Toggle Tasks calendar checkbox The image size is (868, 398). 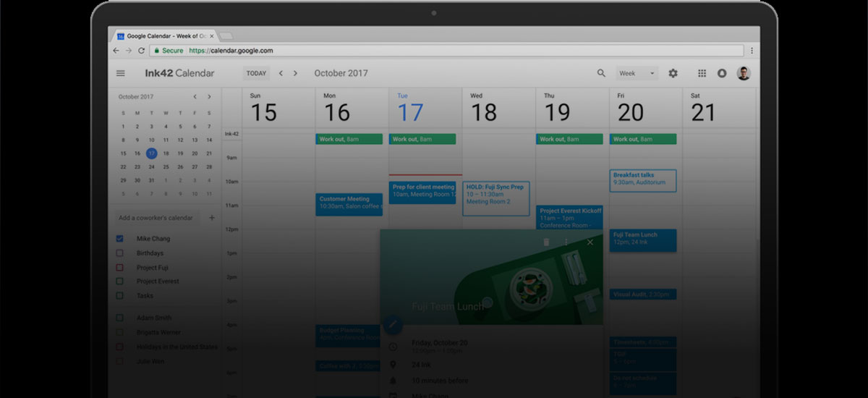point(120,296)
